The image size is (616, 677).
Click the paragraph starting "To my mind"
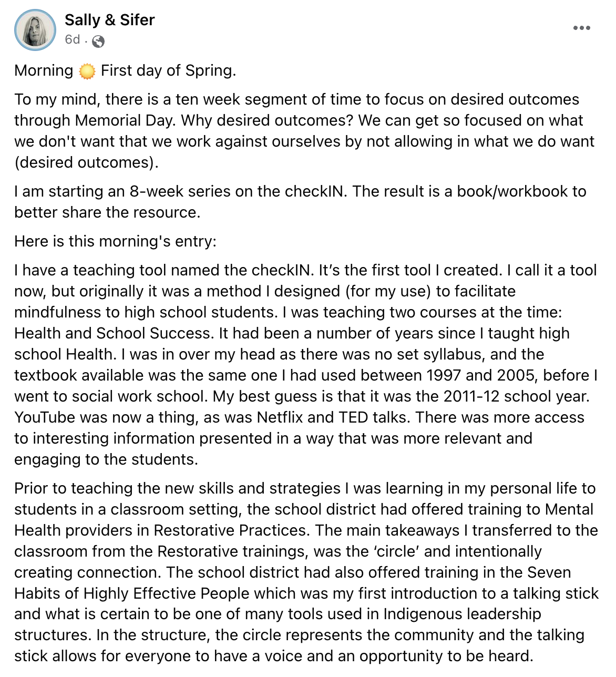point(296,100)
